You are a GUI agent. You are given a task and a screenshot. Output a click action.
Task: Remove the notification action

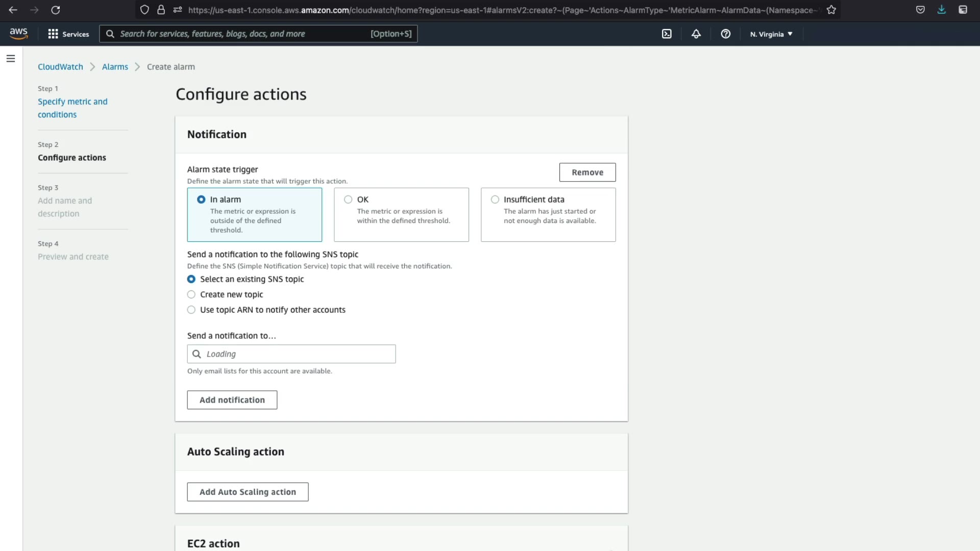[587, 172]
